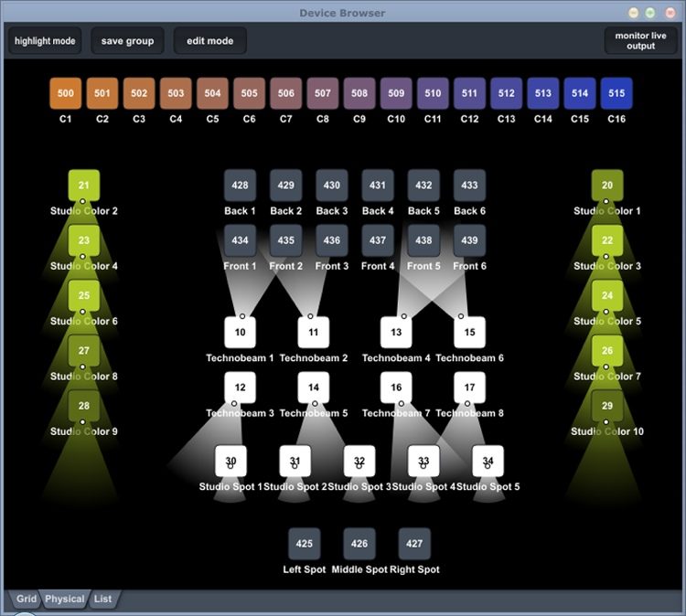The image size is (686, 616).
Task: Select Technobeam 1 fixture icon numbered 10
Action: point(241,333)
